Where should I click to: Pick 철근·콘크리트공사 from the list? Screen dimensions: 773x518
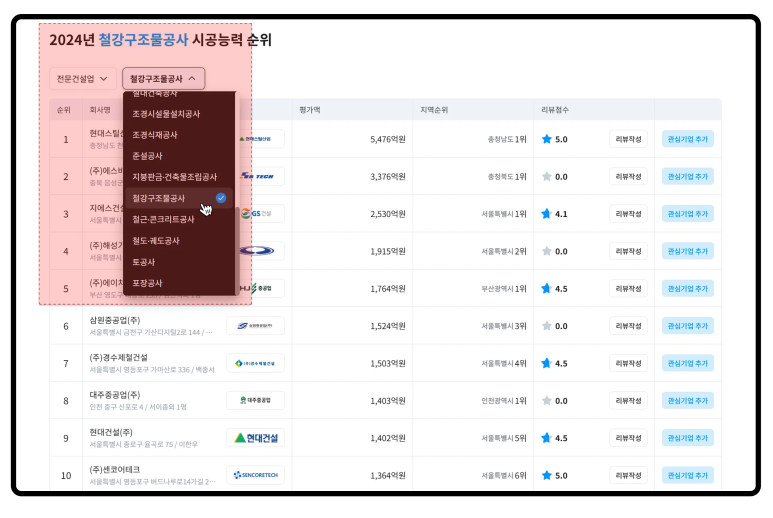pos(178,220)
